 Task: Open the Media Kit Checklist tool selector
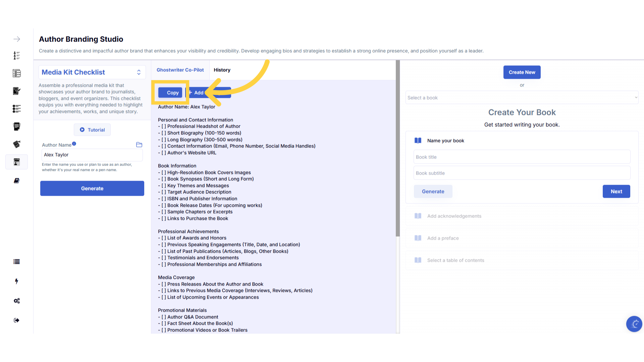click(92, 72)
